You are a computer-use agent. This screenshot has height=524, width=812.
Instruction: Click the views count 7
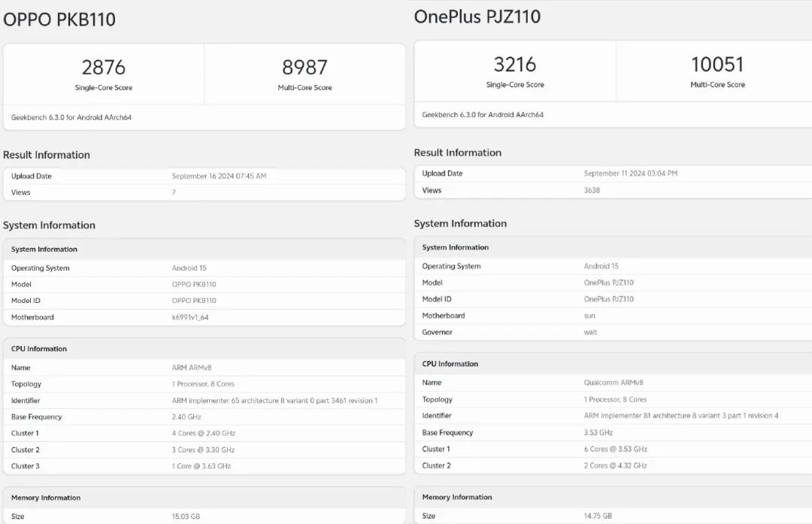(174, 192)
